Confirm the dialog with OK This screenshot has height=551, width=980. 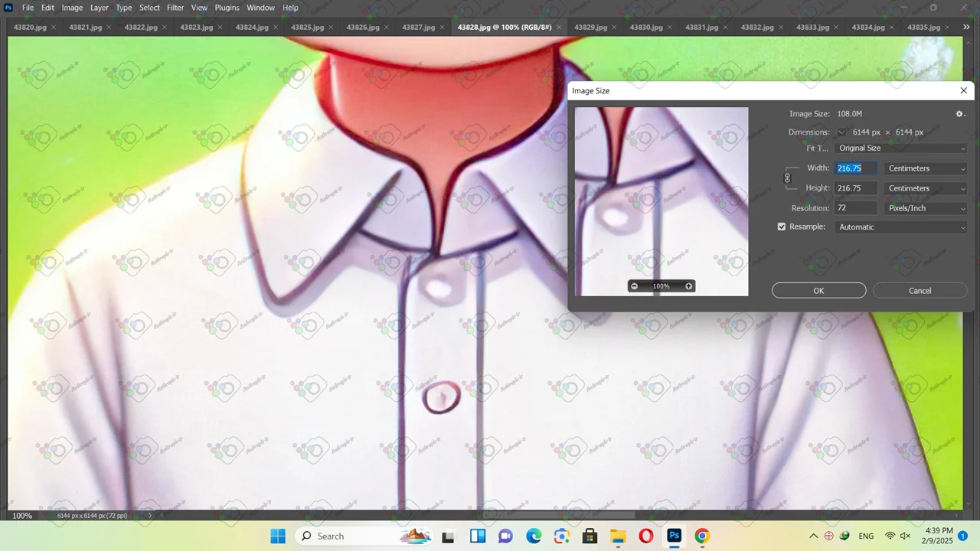click(818, 291)
